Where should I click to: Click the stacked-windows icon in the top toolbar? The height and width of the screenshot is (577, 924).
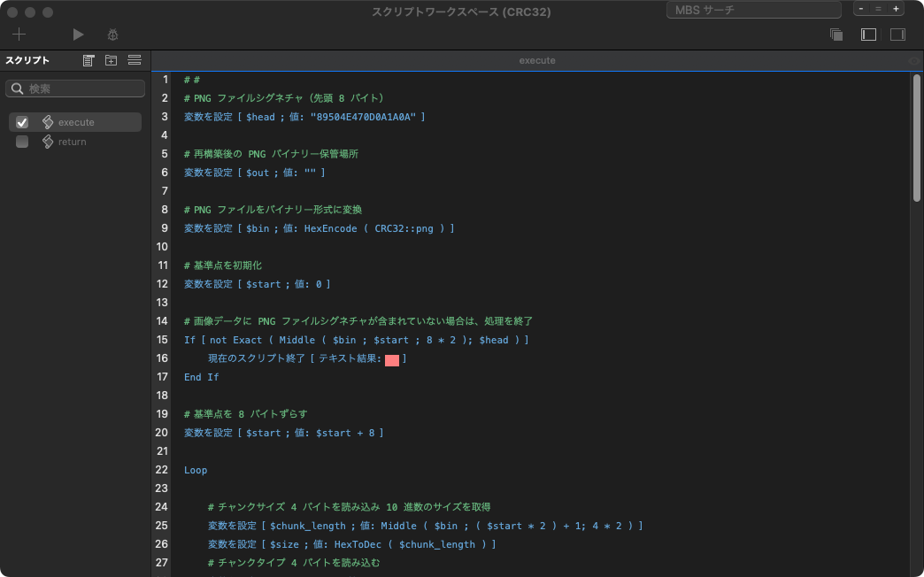pos(835,35)
